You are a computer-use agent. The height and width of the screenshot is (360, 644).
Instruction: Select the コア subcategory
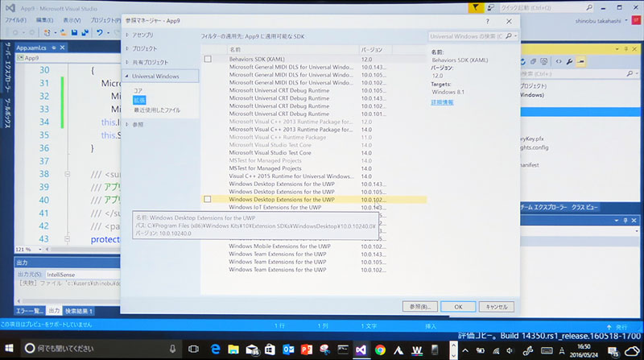[x=138, y=90]
